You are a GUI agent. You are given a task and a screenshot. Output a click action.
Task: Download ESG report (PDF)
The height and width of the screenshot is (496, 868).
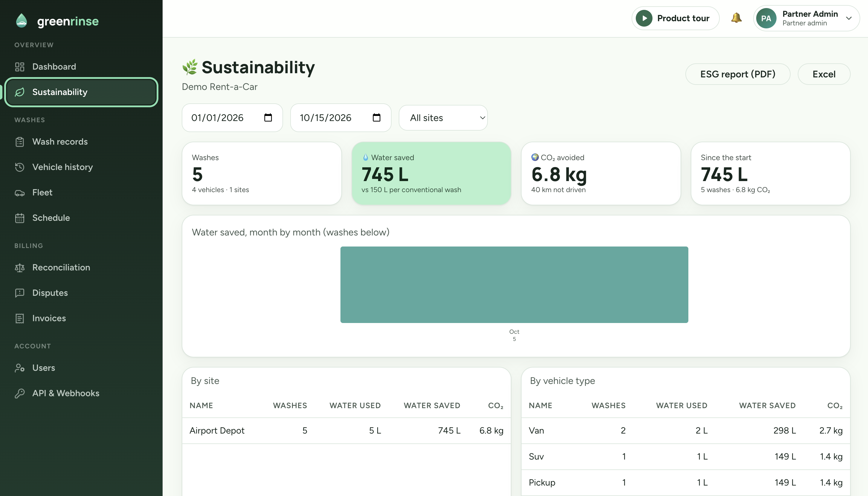(x=737, y=74)
